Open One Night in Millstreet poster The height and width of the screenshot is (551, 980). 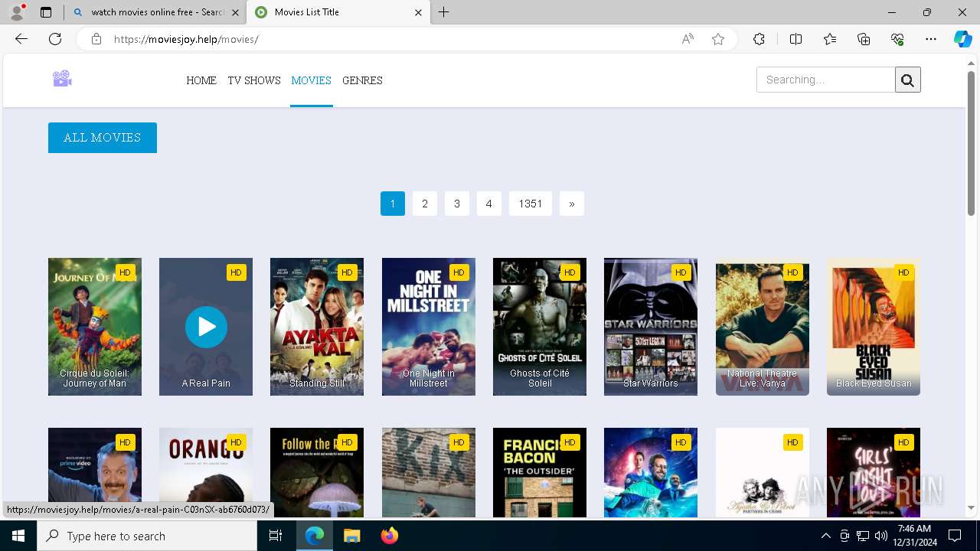429,327
